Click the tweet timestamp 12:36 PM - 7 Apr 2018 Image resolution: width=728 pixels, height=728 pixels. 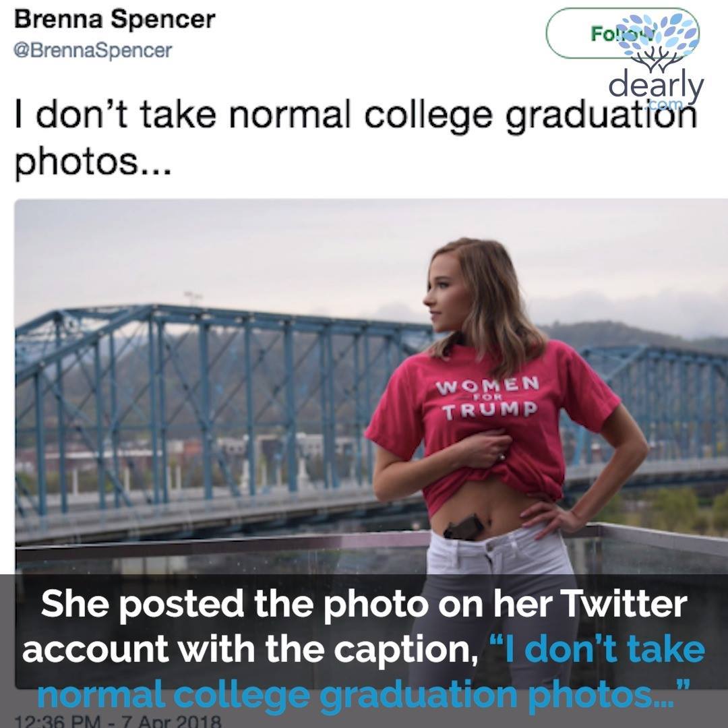[x=118, y=721]
